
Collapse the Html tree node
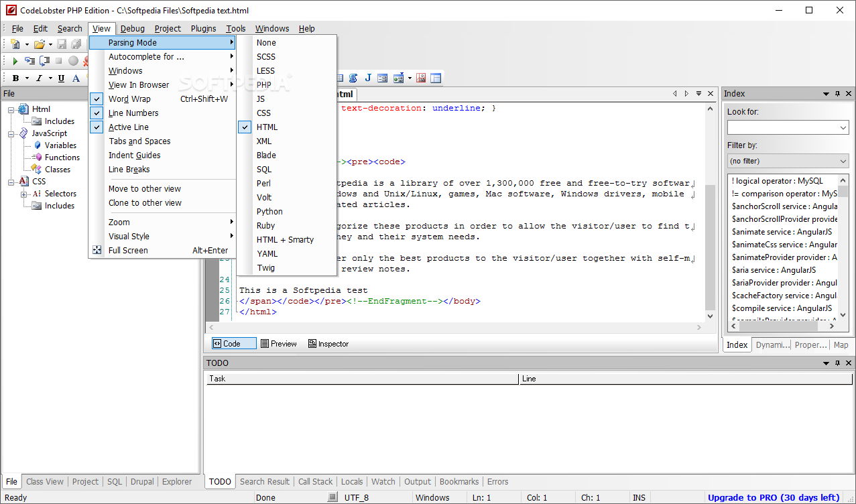[11, 109]
